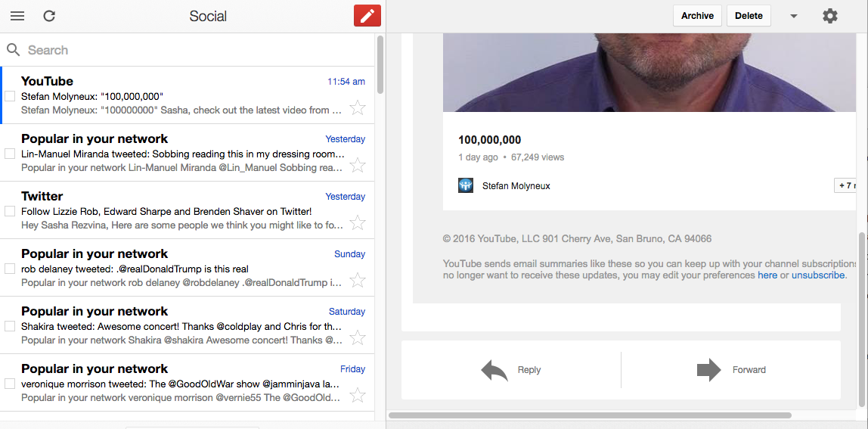The image size is (868, 429).
Task: Click the Saturday date label
Action: point(346,312)
